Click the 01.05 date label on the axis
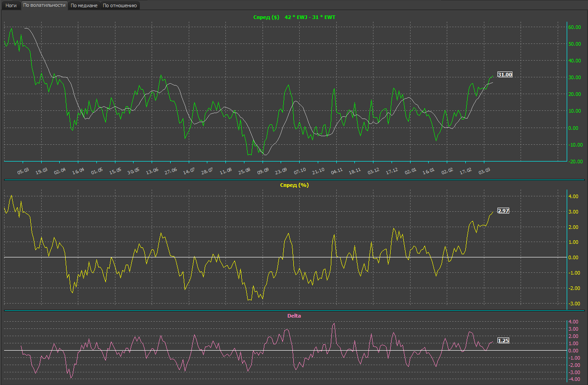 point(97,171)
